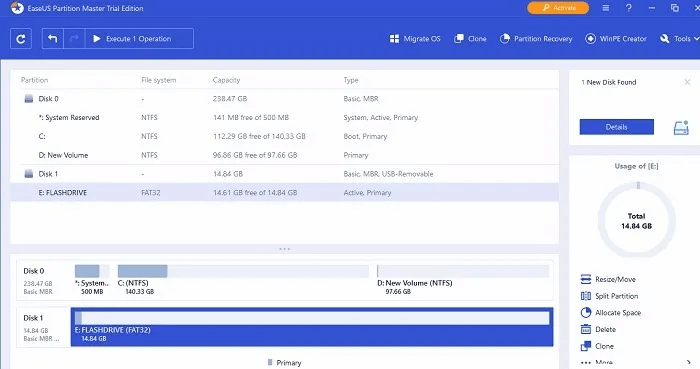
Task: Expand the Tools dropdown
Action: click(x=679, y=39)
